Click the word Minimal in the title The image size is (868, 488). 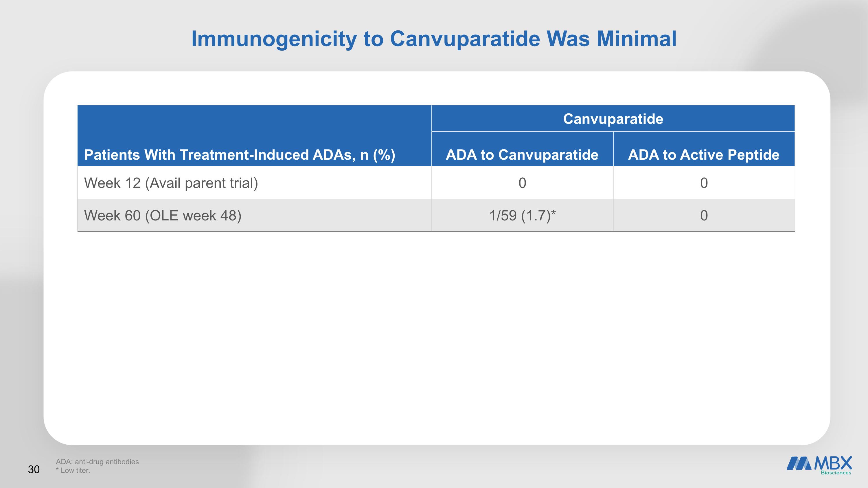637,39
